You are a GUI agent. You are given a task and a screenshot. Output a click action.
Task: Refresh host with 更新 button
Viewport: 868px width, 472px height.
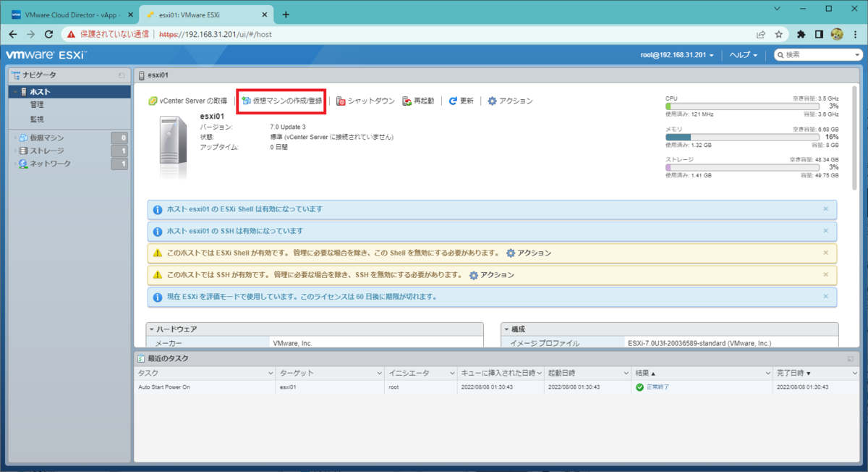(x=461, y=101)
